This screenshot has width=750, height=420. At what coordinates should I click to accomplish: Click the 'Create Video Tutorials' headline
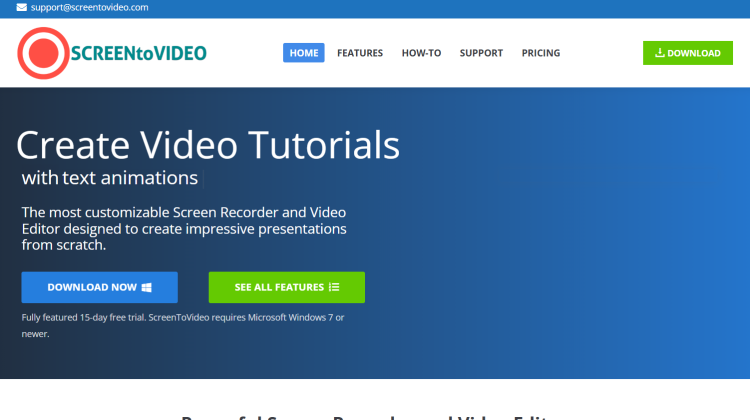click(x=208, y=145)
